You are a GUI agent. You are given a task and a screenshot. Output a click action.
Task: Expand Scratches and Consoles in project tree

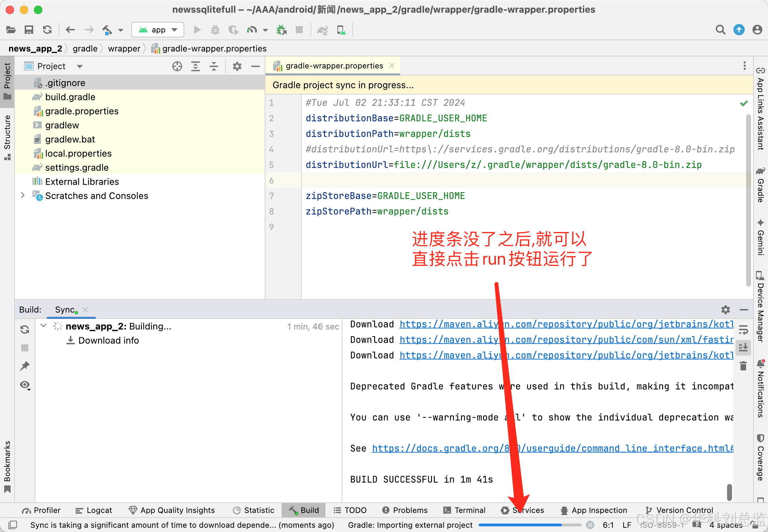(x=22, y=195)
